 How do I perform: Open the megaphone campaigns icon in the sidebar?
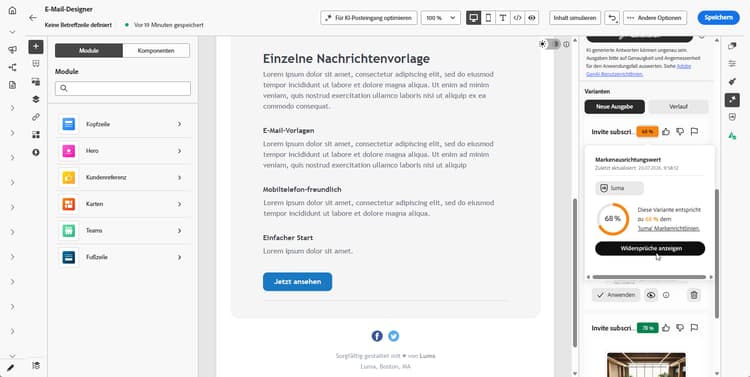click(12, 49)
